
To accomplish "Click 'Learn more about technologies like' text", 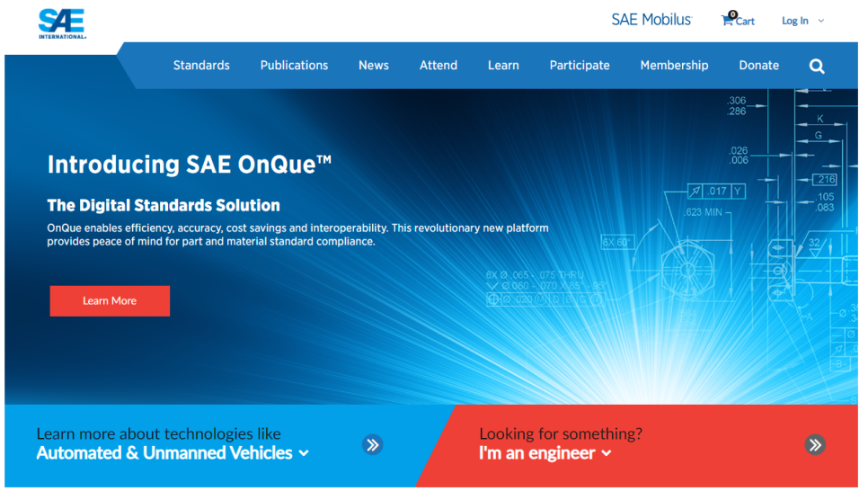I will pyautogui.click(x=158, y=433).
